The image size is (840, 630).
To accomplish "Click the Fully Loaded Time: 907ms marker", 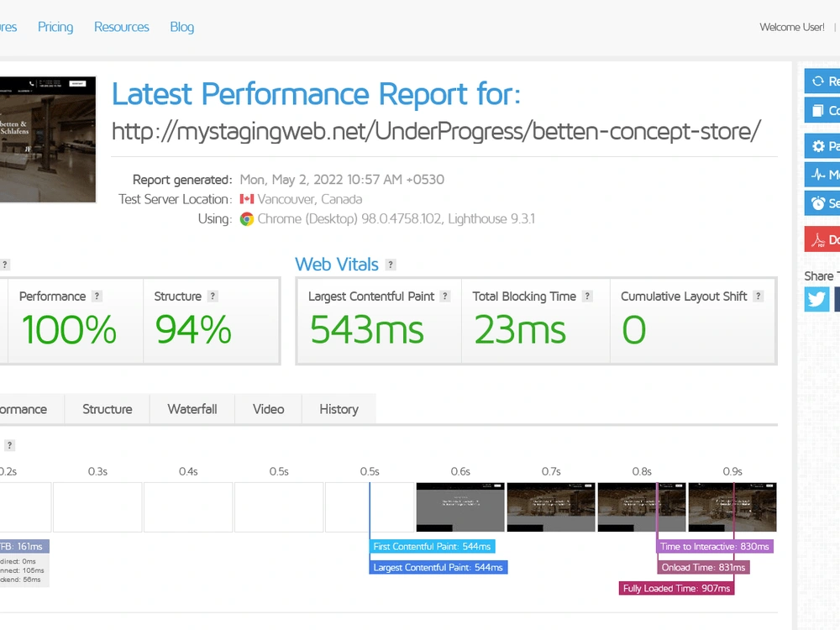I will click(x=676, y=588).
